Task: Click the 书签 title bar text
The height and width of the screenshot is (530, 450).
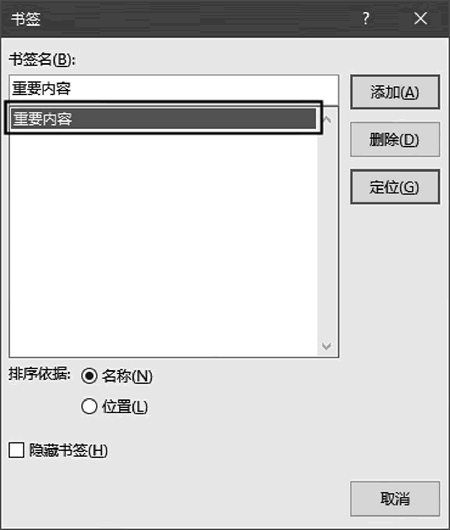Action: [26, 19]
